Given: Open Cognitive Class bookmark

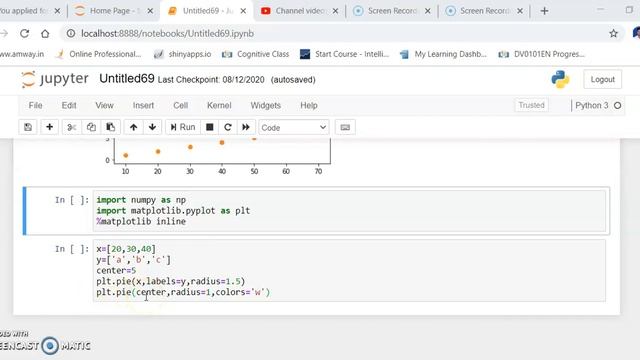Looking at the screenshot, I should (256, 54).
